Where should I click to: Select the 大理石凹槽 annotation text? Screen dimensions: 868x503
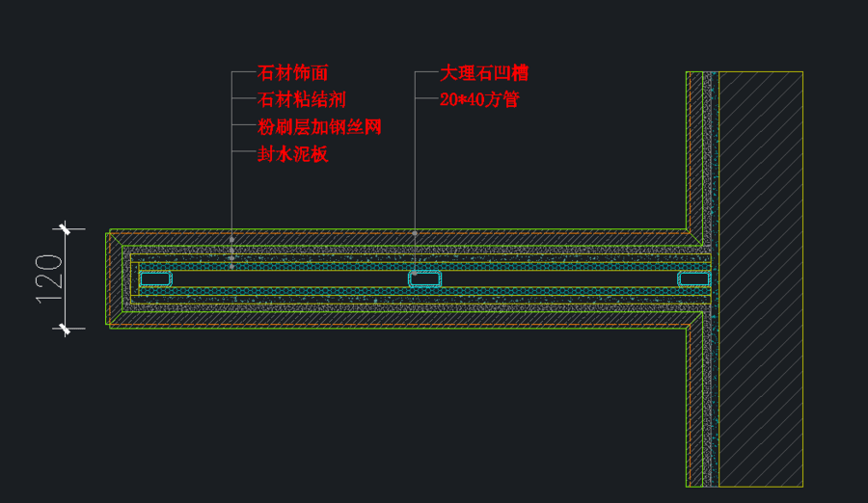(x=484, y=73)
